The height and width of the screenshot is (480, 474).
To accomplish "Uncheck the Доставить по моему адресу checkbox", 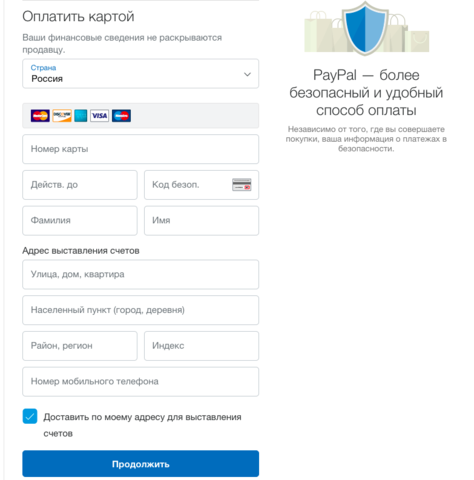I will [30, 416].
